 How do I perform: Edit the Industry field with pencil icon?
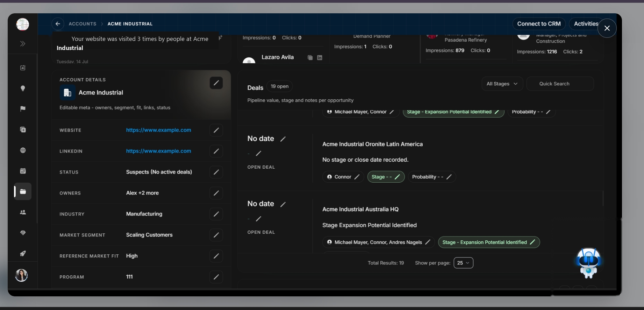click(x=216, y=214)
